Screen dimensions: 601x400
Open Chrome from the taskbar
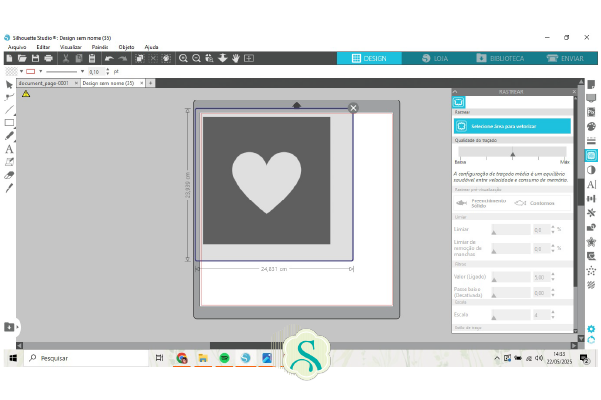tap(182, 358)
